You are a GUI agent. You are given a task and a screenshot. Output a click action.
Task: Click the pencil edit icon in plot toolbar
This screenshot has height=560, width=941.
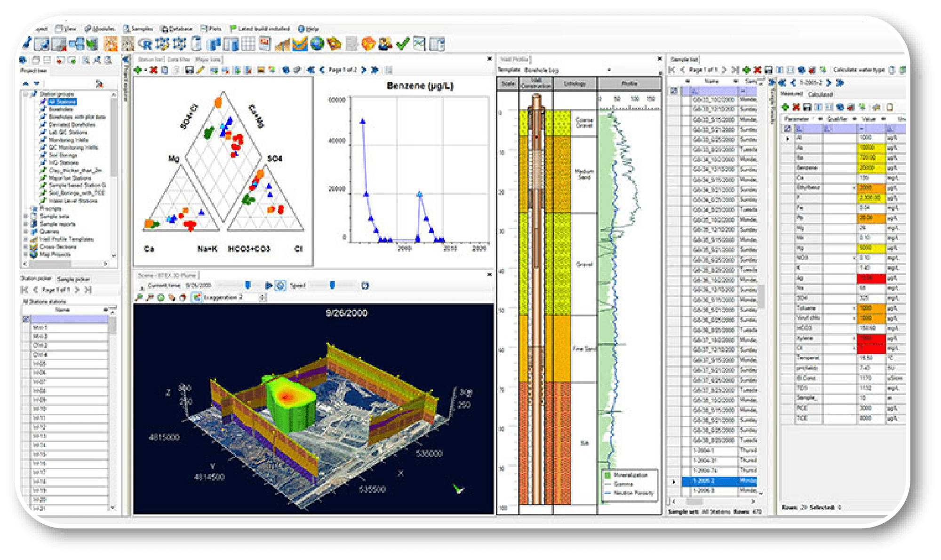(200, 70)
